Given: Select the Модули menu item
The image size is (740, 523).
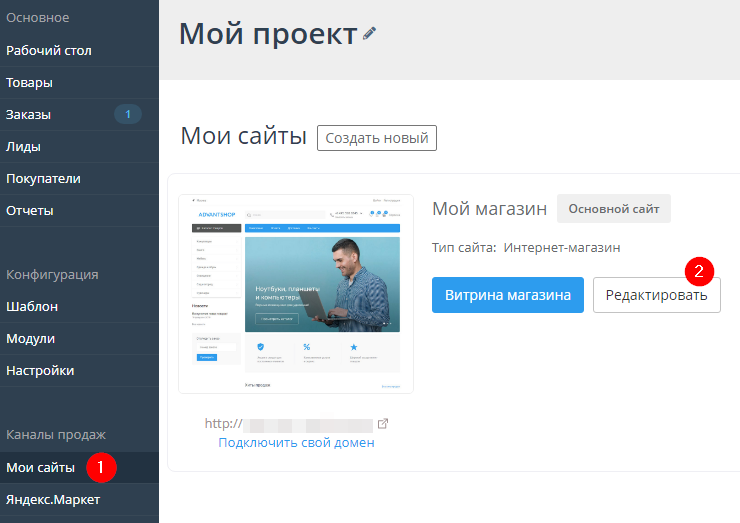Looking at the screenshot, I should (30, 338).
